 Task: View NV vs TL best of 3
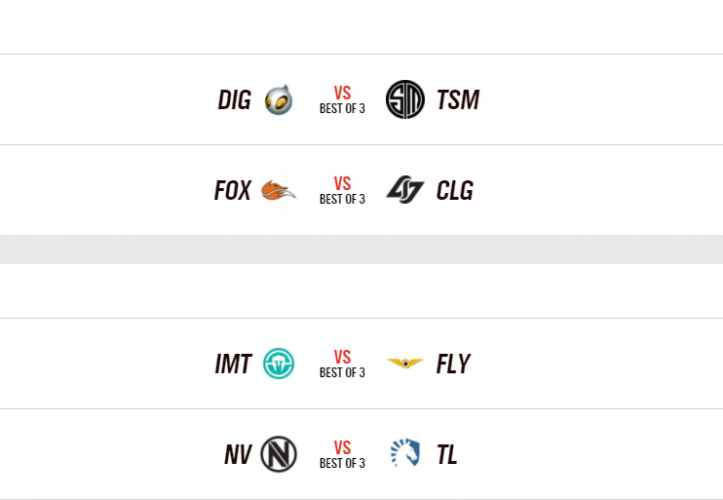coord(342,454)
